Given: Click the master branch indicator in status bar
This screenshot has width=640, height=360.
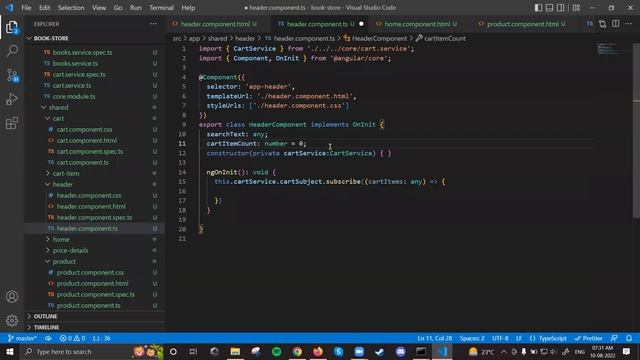Looking at the screenshot, I should point(22,338).
